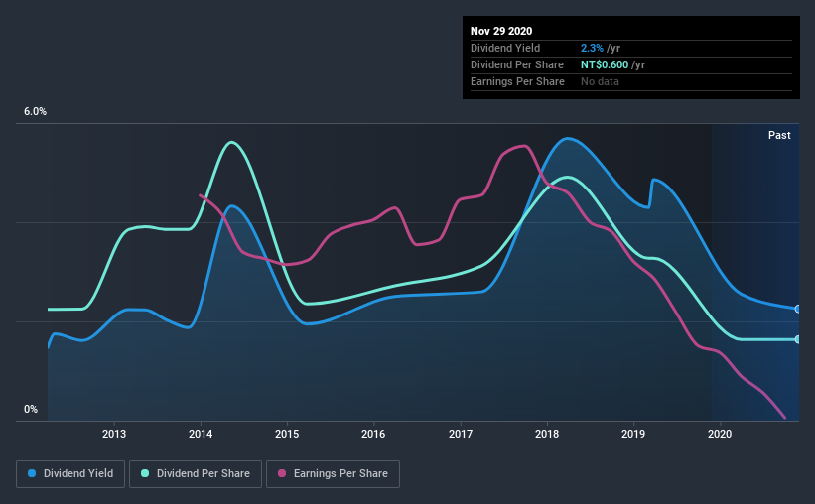Click the tooltip Dividend Yield row label
Viewport: 815px width, 504px height.
click(x=505, y=48)
